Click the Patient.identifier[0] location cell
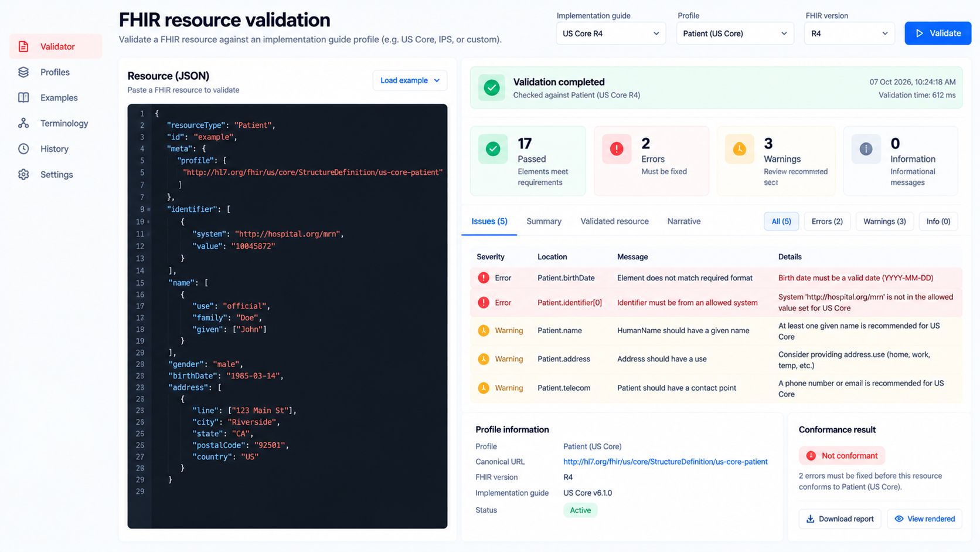 (570, 303)
